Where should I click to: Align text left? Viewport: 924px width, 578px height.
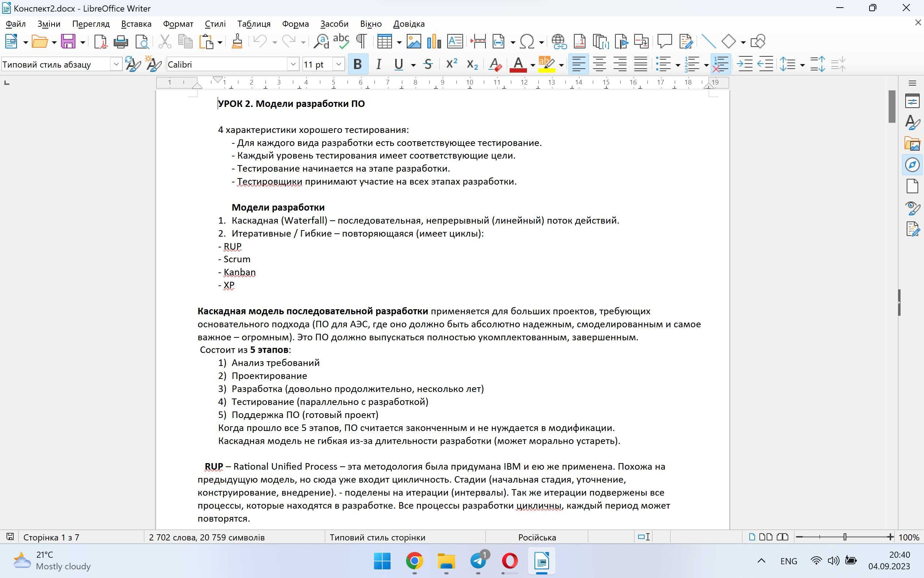579,64
